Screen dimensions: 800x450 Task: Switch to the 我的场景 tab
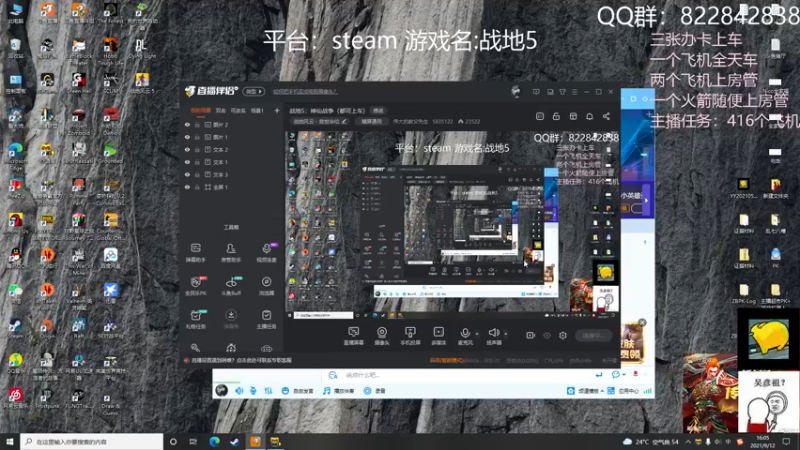coord(201,110)
